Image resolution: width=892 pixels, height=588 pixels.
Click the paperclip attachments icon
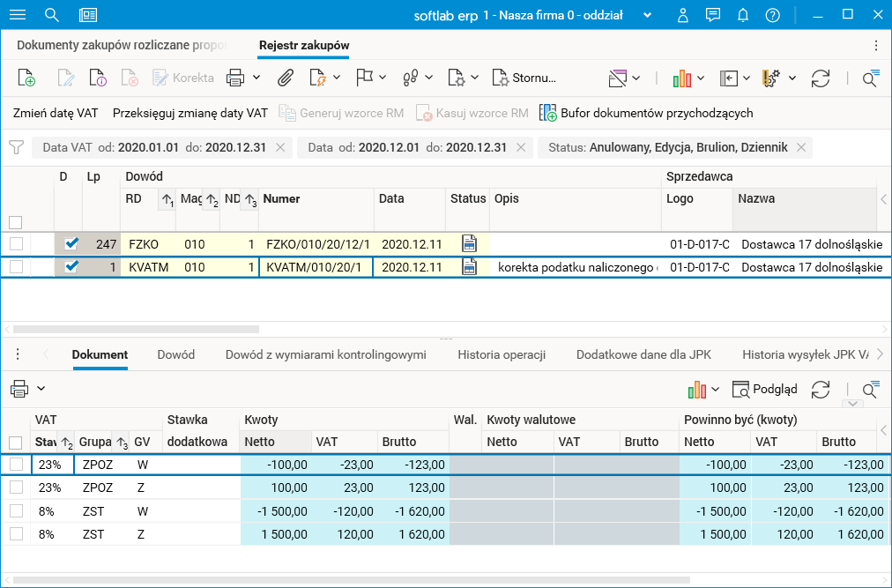click(x=285, y=78)
